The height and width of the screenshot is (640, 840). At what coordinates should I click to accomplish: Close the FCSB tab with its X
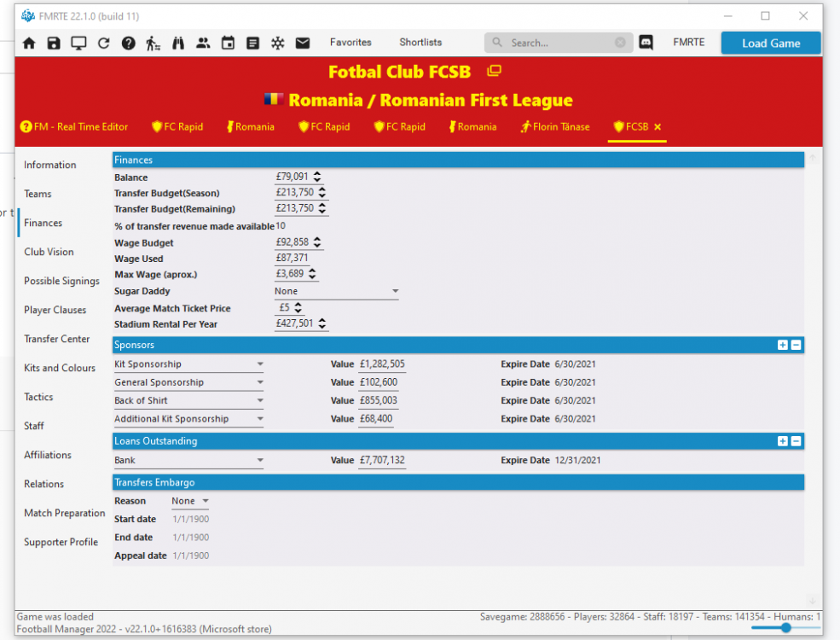(x=658, y=127)
